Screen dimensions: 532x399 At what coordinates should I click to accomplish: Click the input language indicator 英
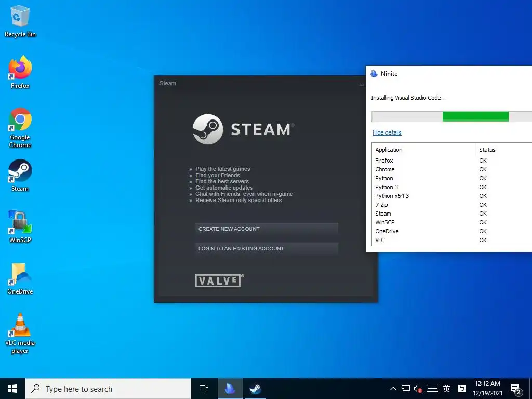(x=446, y=389)
